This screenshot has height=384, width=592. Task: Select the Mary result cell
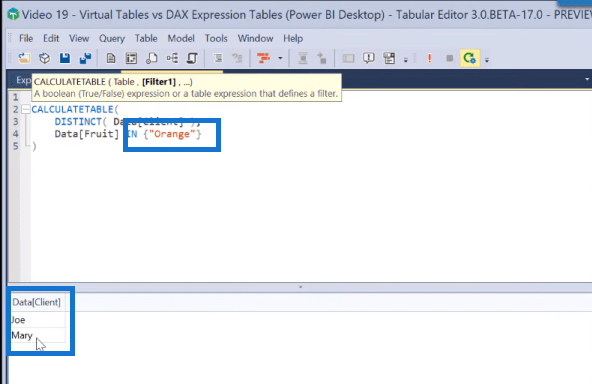[38, 335]
